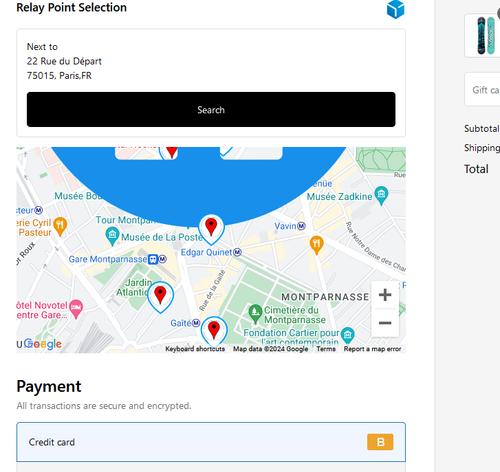Click the Musée Zadkine map marker
The height and width of the screenshot is (472, 500).
click(381, 195)
